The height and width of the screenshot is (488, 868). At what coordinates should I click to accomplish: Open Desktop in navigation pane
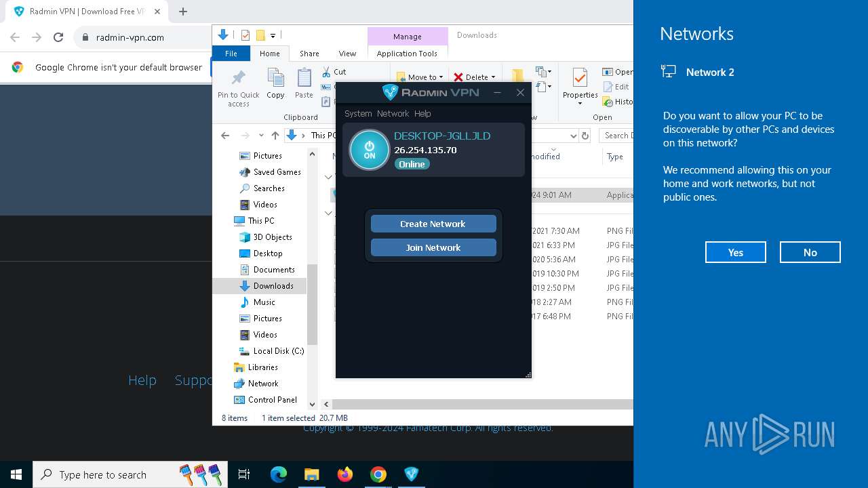(268, 253)
